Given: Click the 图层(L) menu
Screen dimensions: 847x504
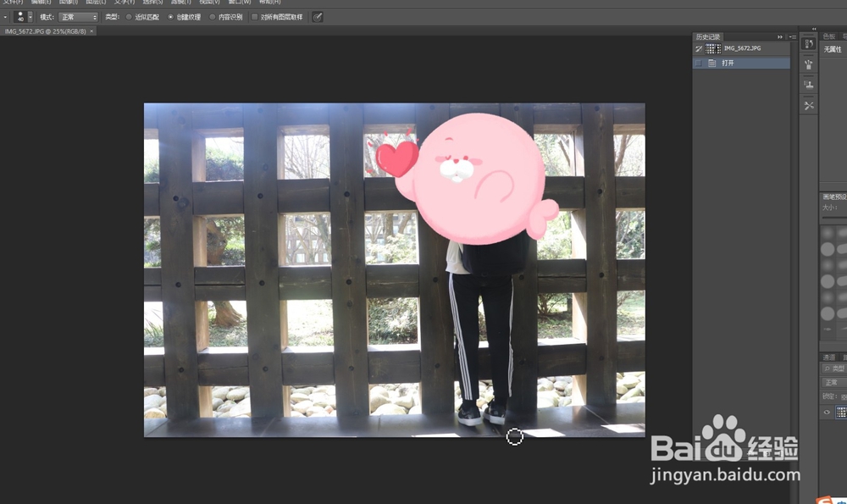Looking at the screenshot, I should point(96,3).
